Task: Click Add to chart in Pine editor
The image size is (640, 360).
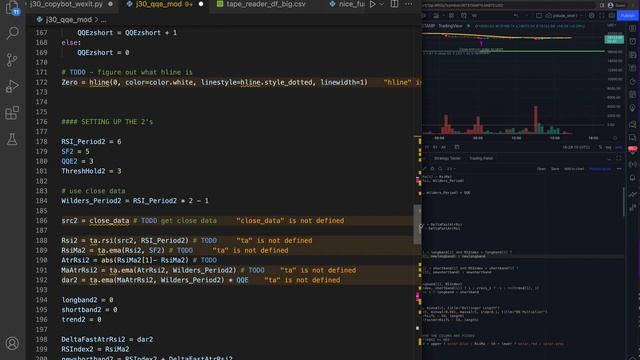Action: [x=574, y=169]
